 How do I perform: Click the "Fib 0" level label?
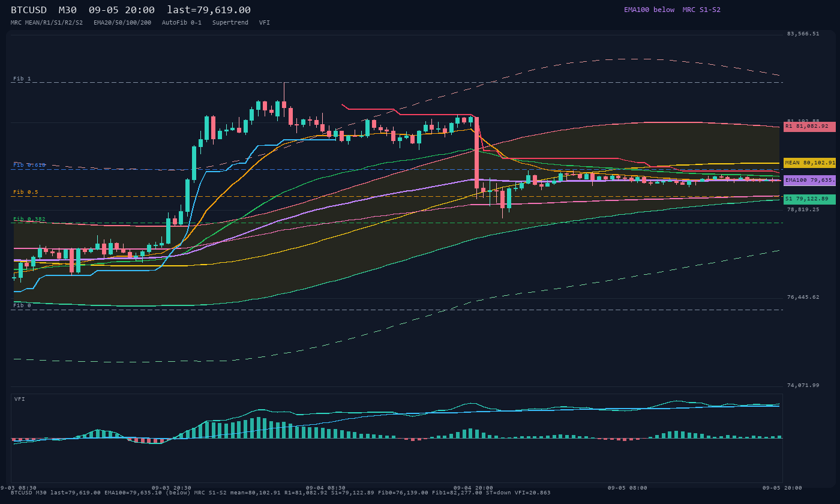(22, 305)
